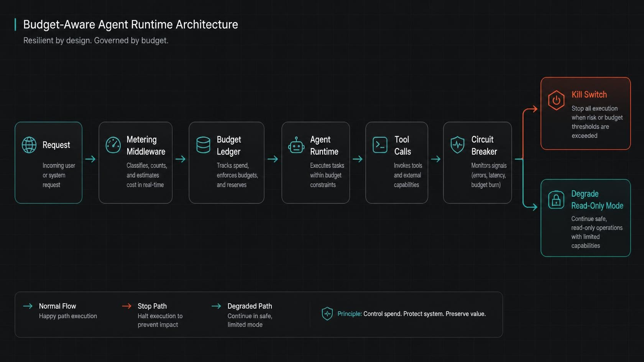Click the arrow between Agent Runtime and Tool Calls
644x362 pixels.
358,159
